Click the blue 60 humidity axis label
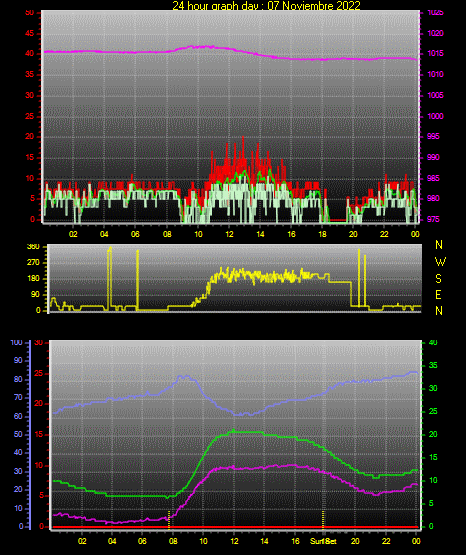The image size is (466, 555). coord(18,416)
